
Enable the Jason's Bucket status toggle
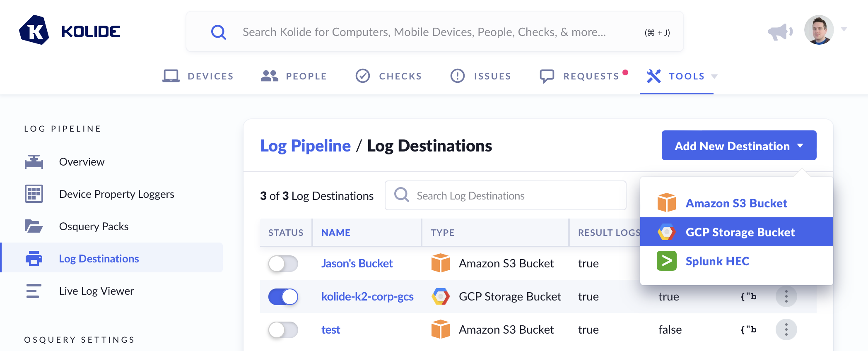[283, 264]
